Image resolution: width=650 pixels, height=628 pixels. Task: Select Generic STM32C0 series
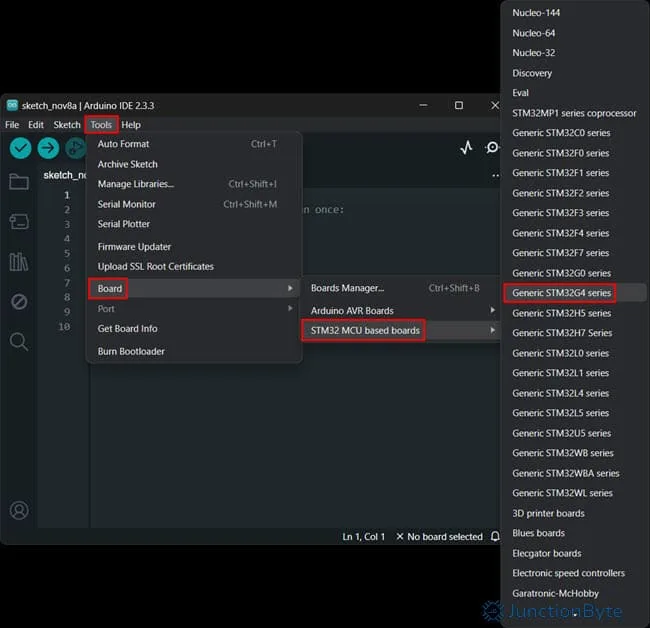(x=575, y=133)
